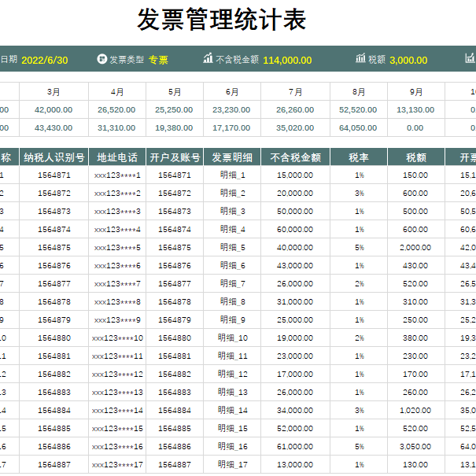476x476 pixels.
Task: Click the address cell xxx123****17
Action: coord(117,464)
